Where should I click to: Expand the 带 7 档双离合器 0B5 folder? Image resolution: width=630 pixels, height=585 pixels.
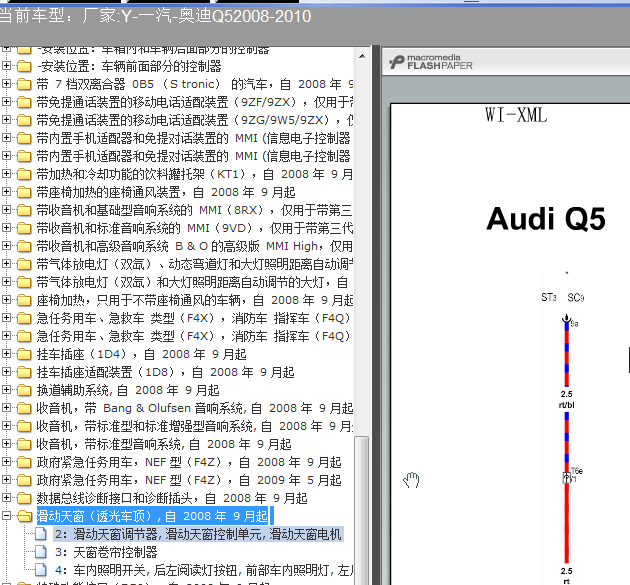coord(6,83)
